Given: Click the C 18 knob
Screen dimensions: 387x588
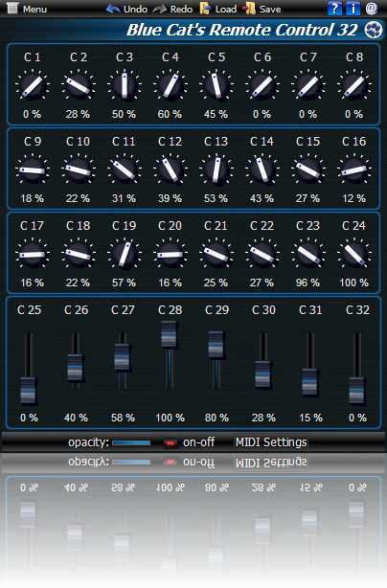Looking at the screenshot, I should [79, 255].
